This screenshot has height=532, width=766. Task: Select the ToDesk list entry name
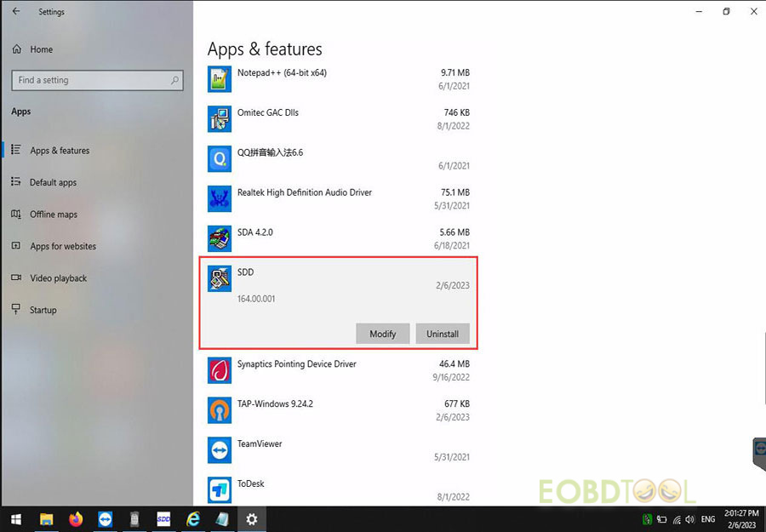click(x=250, y=483)
